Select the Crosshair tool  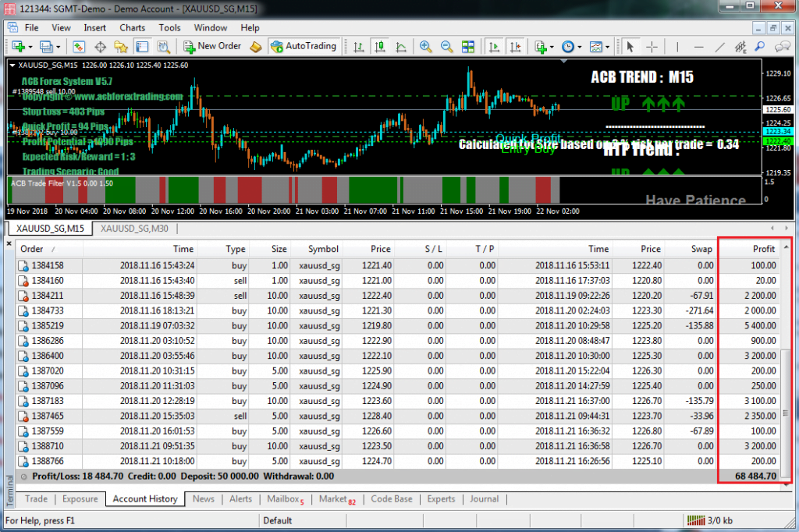652,47
